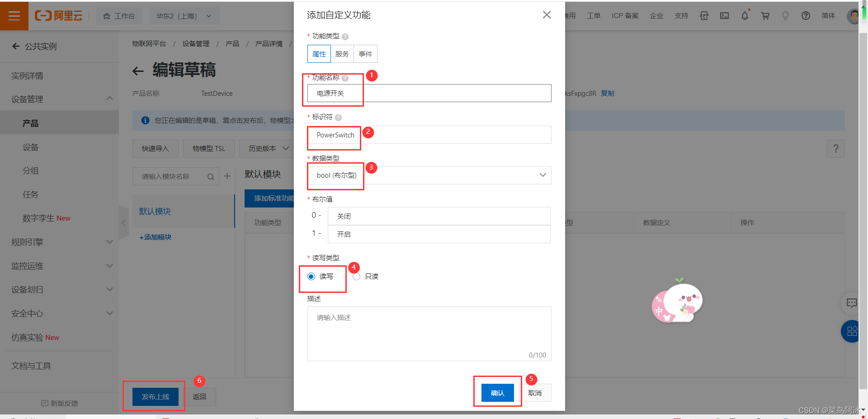Open the notifications bell icon
The image size is (868, 419).
(x=745, y=15)
